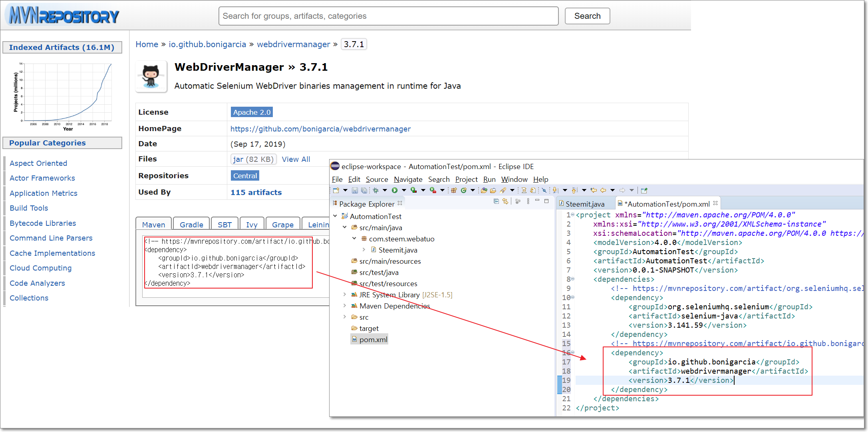Click the MVNRepository search input field
Image resolution: width=868 pixels, height=432 pixels.
(x=388, y=16)
